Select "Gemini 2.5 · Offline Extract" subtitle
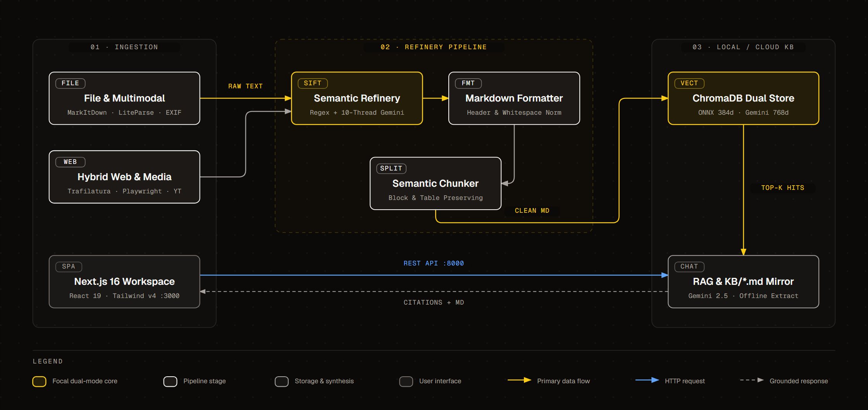868x410 pixels. 743,296
